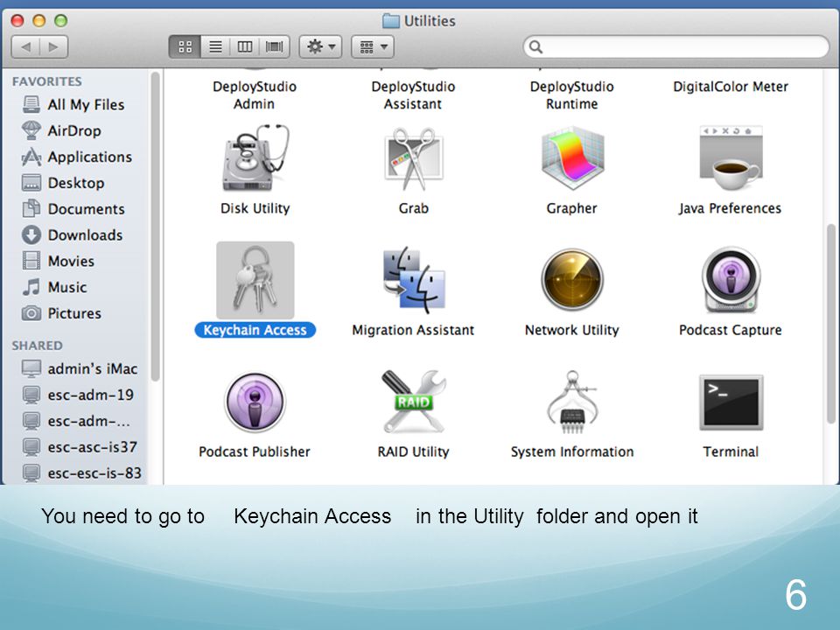This screenshot has height=630, width=840.
Task: Click the SHARED sidebar header
Action: [x=38, y=346]
